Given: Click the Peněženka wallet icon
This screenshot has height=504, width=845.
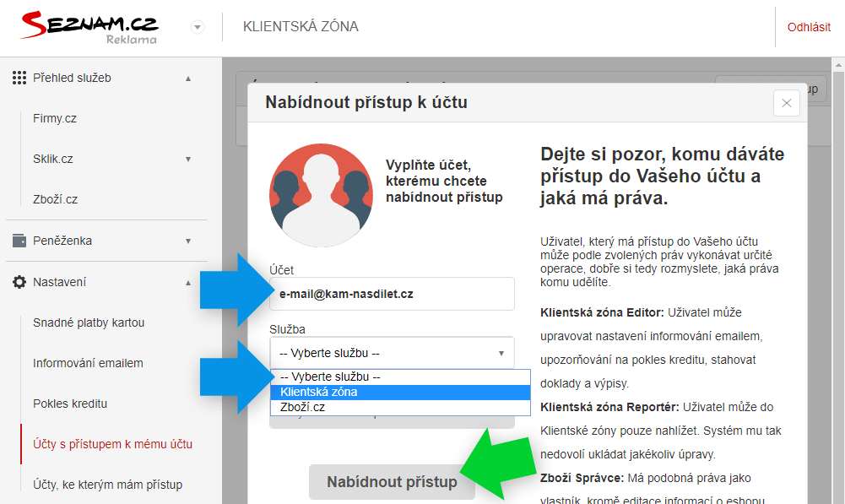Looking at the screenshot, I should click(x=19, y=241).
